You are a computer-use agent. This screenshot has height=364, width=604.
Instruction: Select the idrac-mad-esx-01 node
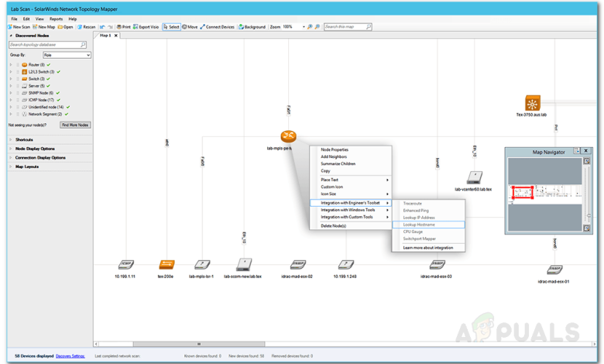tap(554, 270)
